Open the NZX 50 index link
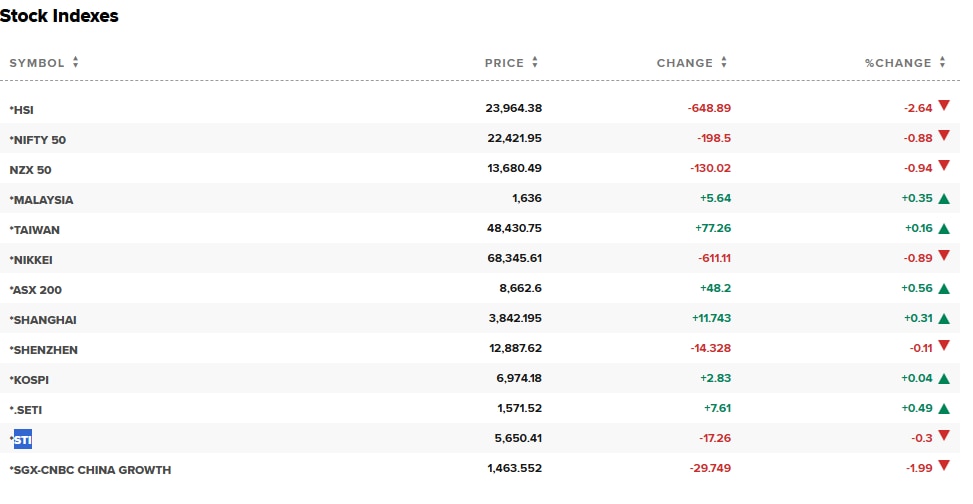This screenshot has width=973, height=504. 30,170
